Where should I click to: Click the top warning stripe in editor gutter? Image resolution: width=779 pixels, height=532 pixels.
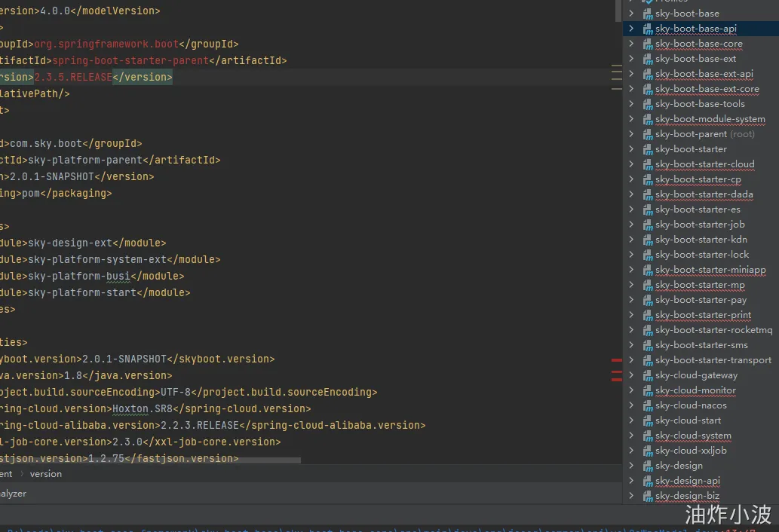[617, 66]
